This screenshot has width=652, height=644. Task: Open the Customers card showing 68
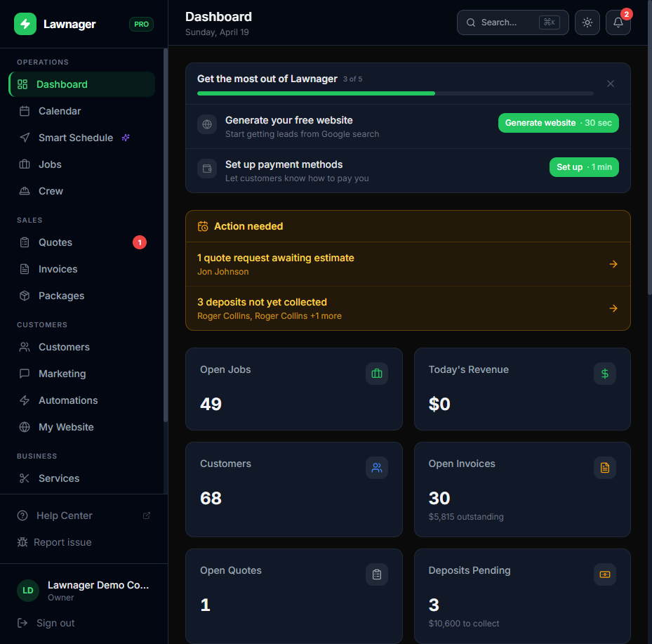coord(293,489)
